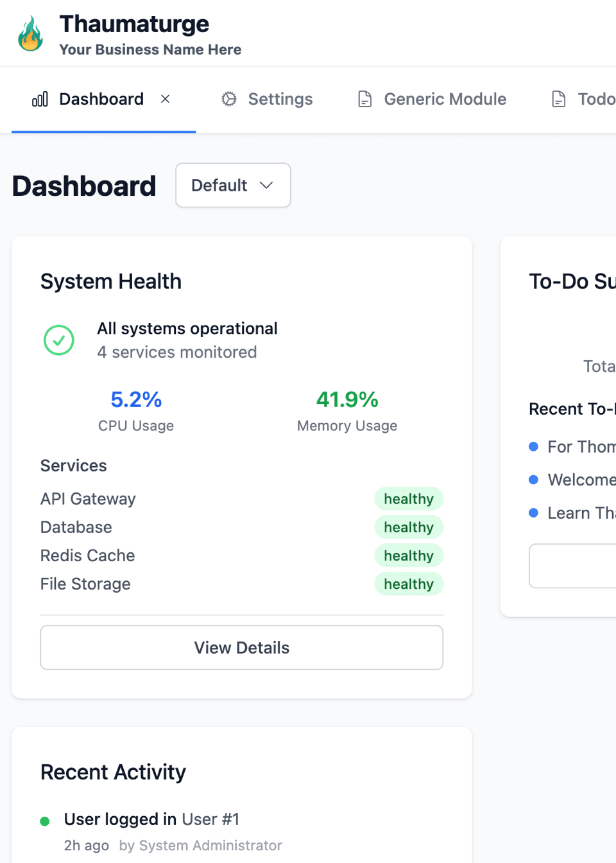The image size is (616, 863).
Task: Click the document icon next to Generic Module
Action: click(364, 99)
